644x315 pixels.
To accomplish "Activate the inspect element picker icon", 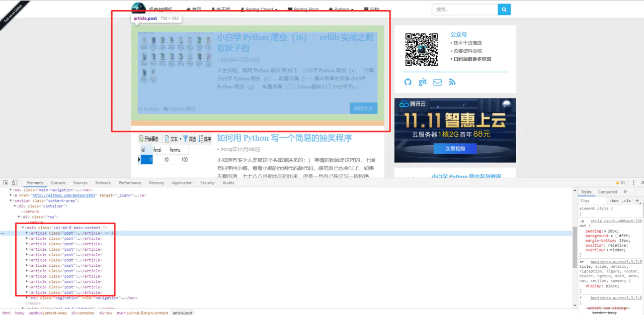I will point(6,182).
